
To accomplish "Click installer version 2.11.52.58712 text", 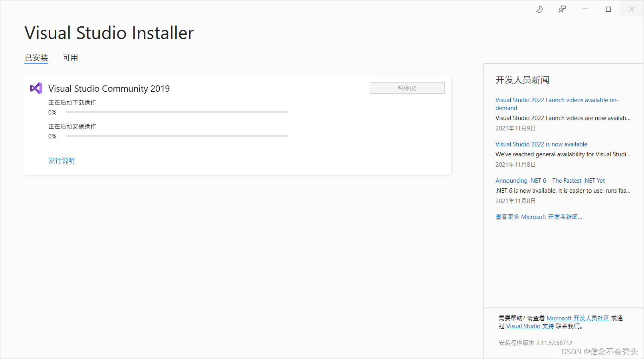I will [x=535, y=343].
